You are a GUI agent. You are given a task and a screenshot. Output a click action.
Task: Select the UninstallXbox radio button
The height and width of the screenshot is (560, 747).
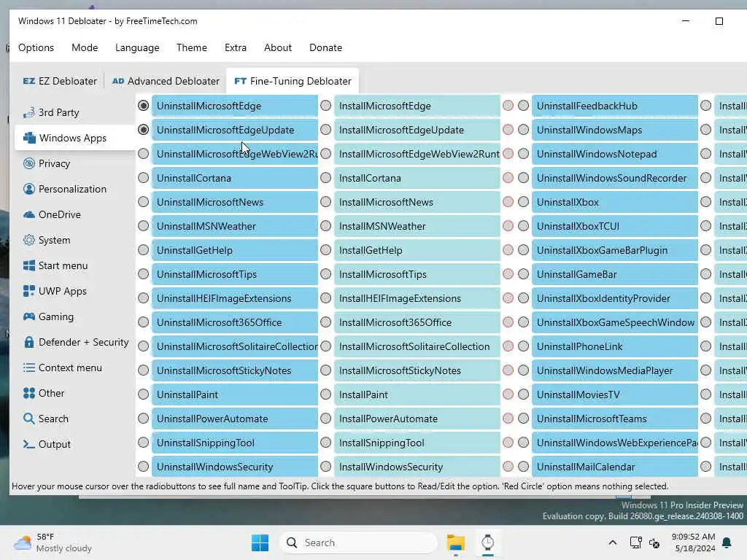(524, 202)
